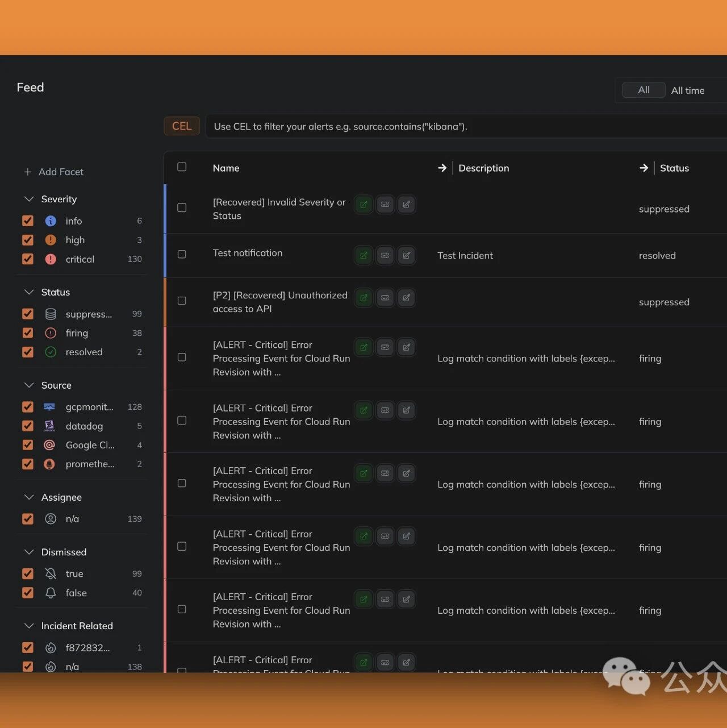Image resolution: width=727 pixels, height=728 pixels.
Task: Click the gcpmonitoring source icon
Action: 49,407
